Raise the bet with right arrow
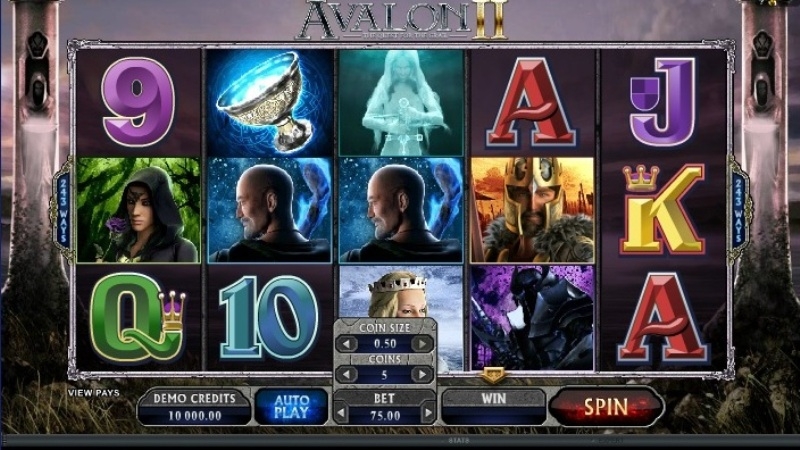Viewport: 800px width, 450px height. tap(429, 413)
